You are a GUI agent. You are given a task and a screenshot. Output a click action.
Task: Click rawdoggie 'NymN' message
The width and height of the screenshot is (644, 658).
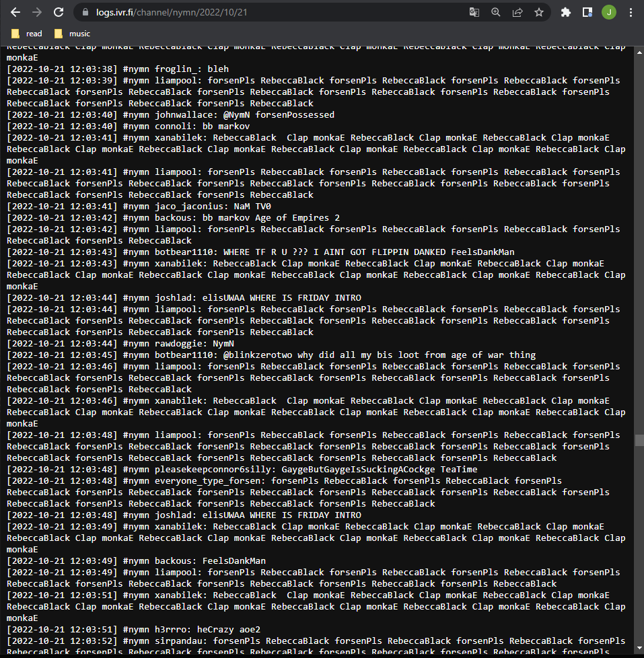(x=120, y=343)
